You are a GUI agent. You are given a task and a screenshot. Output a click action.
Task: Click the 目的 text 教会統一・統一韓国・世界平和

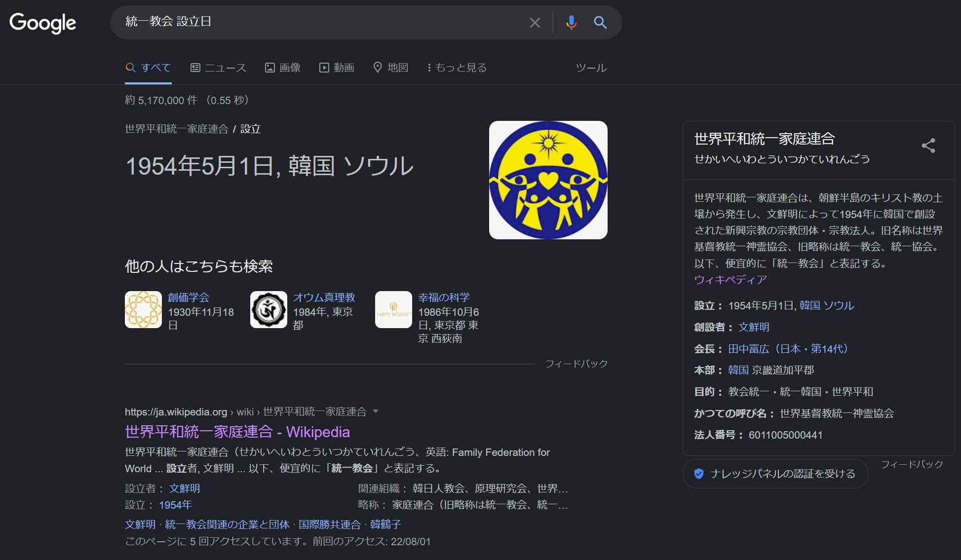click(801, 392)
